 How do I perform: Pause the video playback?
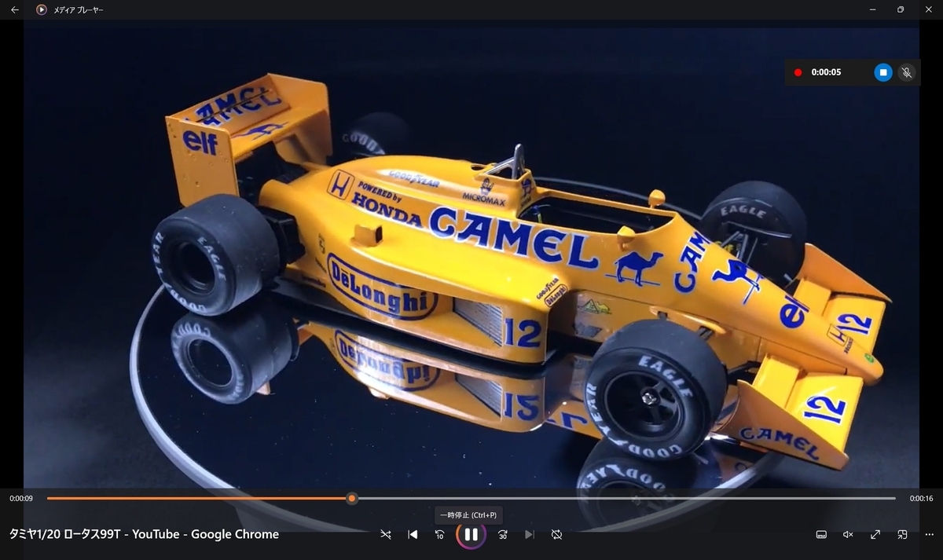point(471,534)
